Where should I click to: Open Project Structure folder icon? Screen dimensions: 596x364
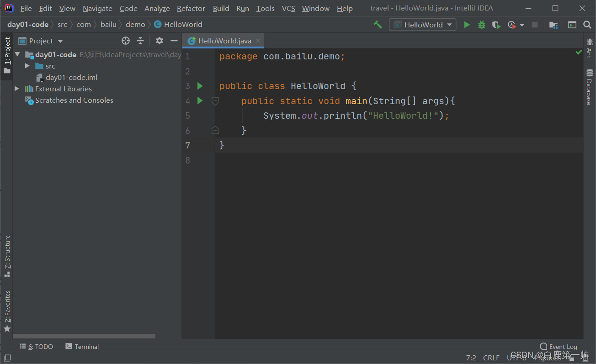pyautogui.click(x=553, y=25)
